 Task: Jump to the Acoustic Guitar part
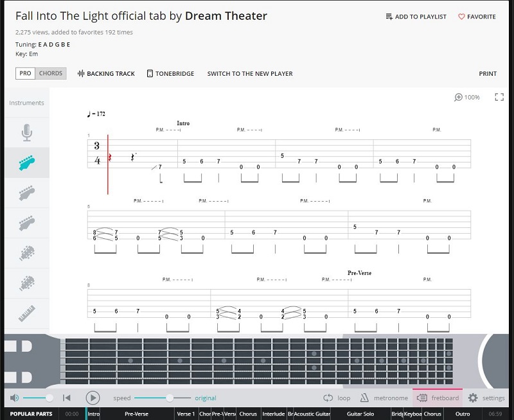click(x=312, y=414)
